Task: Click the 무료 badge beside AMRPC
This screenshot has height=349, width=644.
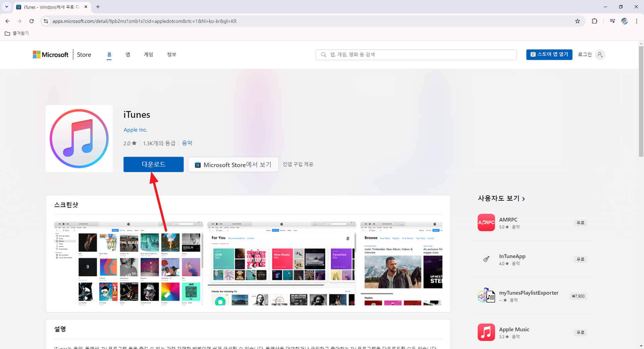Action: pos(580,223)
